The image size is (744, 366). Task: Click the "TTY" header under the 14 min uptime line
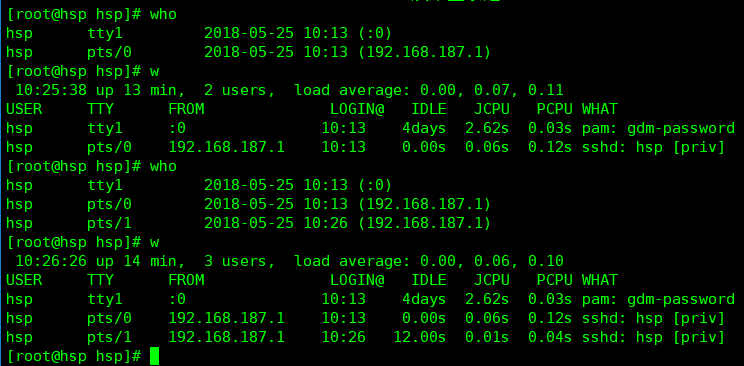(x=101, y=280)
